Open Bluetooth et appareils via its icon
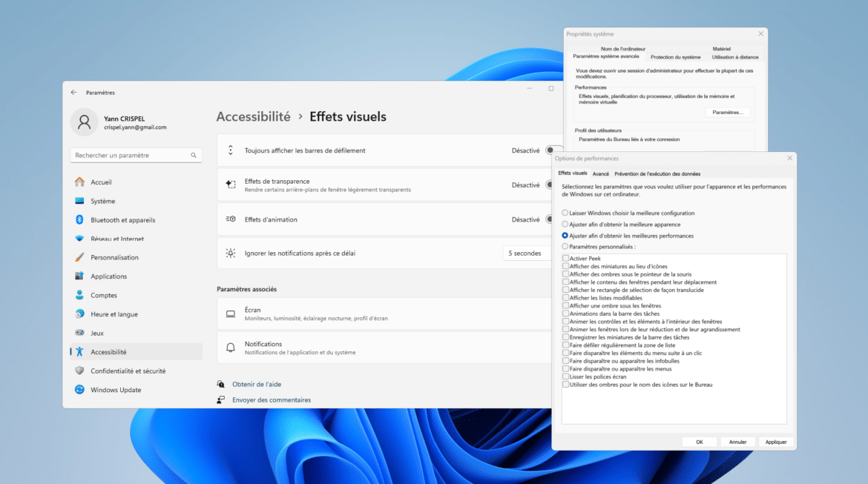The height and width of the screenshot is (484, 868). [x=80, y=219]
